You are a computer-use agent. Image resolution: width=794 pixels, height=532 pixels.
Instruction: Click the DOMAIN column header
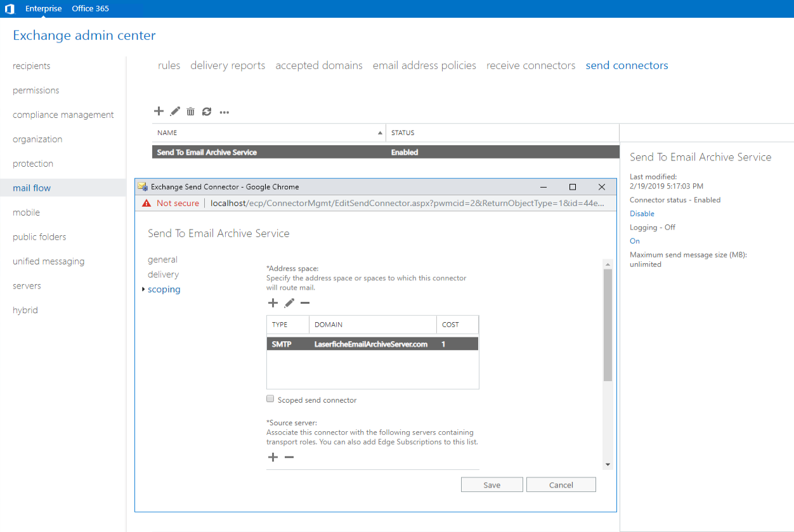[329, 325]
